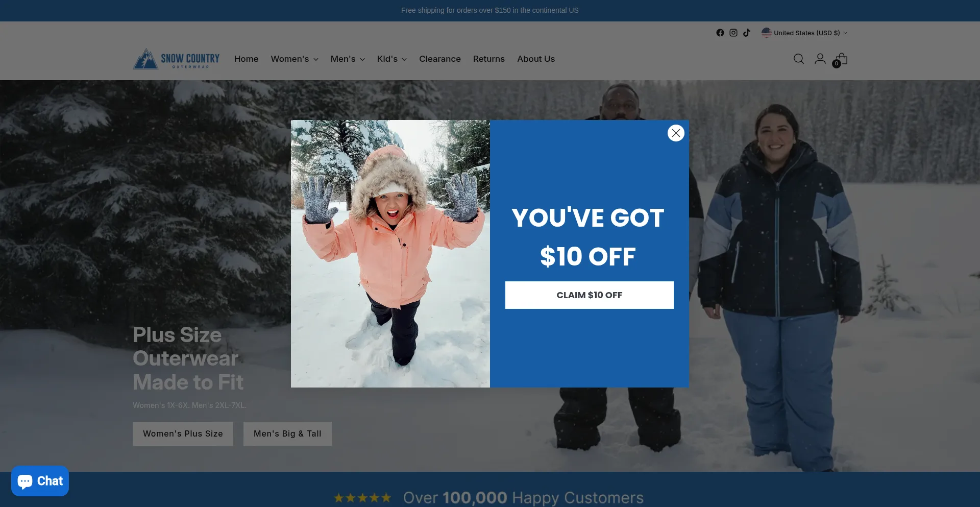
Task: Open the account profile icon
Action: 820,59
